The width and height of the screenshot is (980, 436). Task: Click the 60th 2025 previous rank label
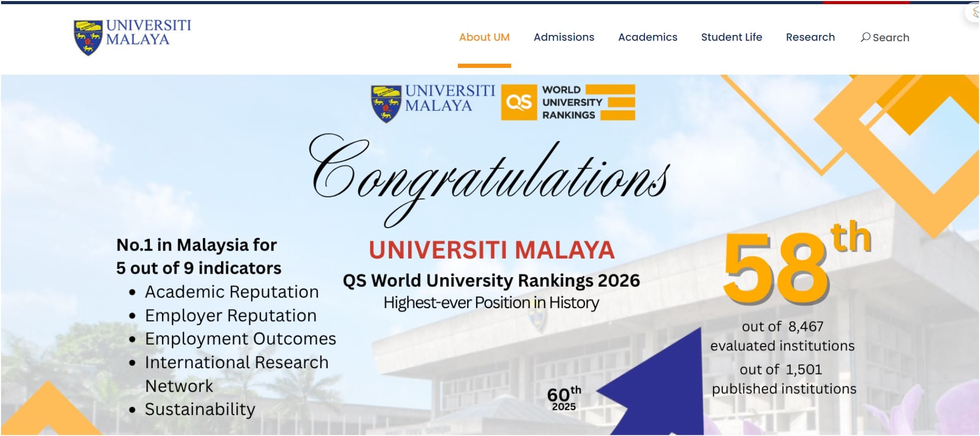pyautogui.click(x=564, y=398)
